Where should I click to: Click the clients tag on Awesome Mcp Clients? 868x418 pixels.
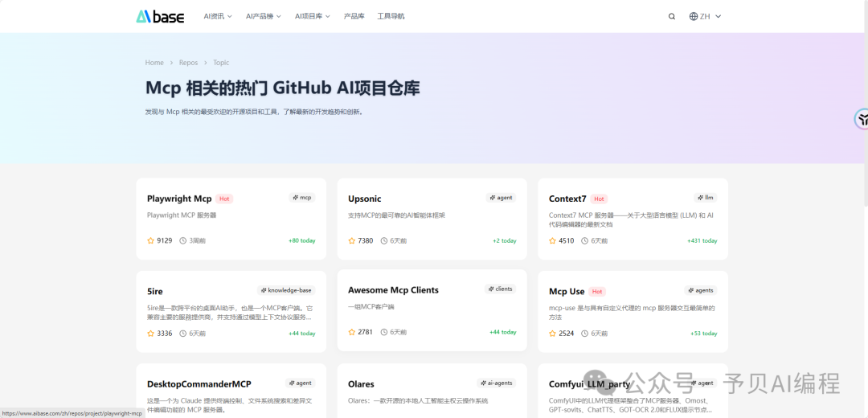[500, 289]
